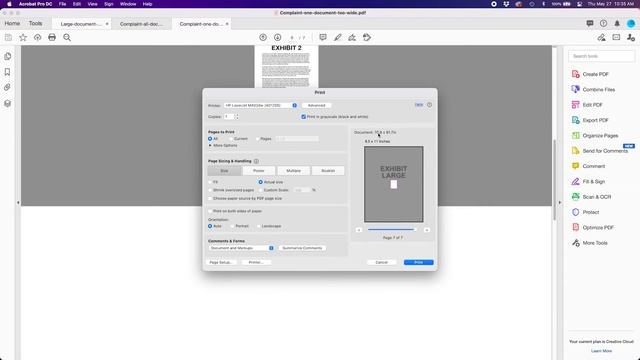Click the sticky note comment toolbar icon

click(323, 38)
